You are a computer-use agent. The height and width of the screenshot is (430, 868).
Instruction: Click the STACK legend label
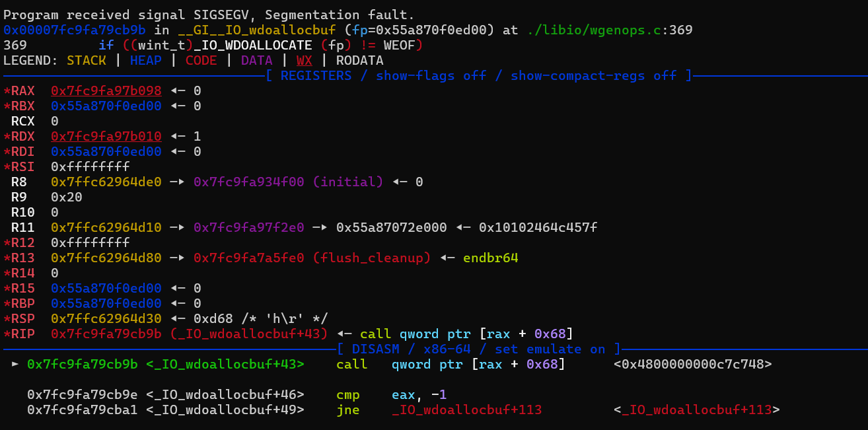pyautogui.click(x=87, y=61)
